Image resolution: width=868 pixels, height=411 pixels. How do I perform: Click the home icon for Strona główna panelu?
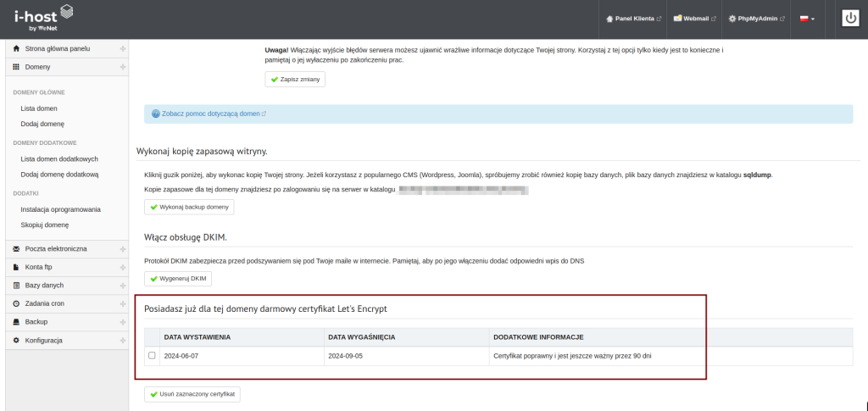[16, 49]
